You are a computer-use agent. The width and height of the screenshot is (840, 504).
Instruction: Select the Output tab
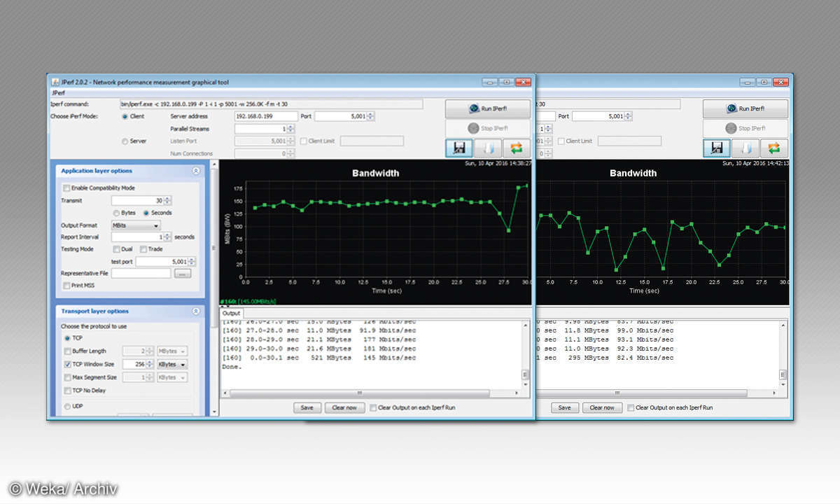231,314
